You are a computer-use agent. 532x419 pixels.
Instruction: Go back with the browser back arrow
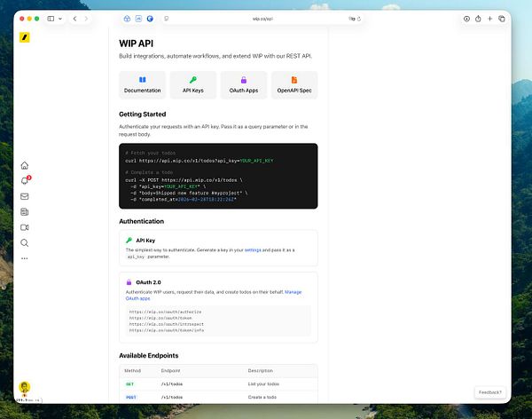[x=74, y=19]
